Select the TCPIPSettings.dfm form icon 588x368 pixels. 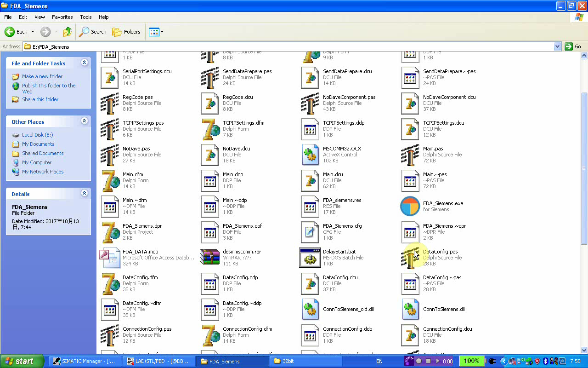[210, 129]
